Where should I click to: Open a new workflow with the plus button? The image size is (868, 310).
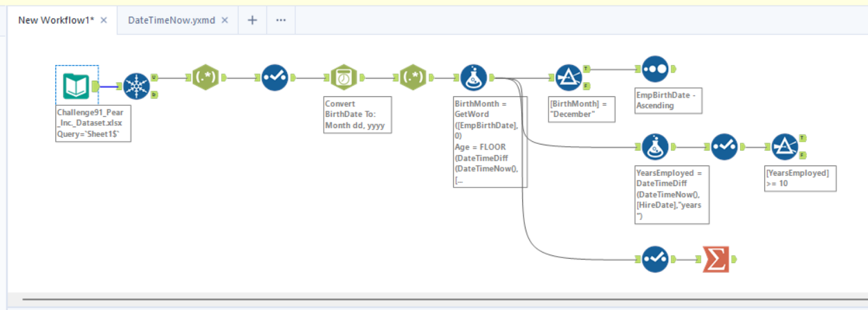[252, 20]
